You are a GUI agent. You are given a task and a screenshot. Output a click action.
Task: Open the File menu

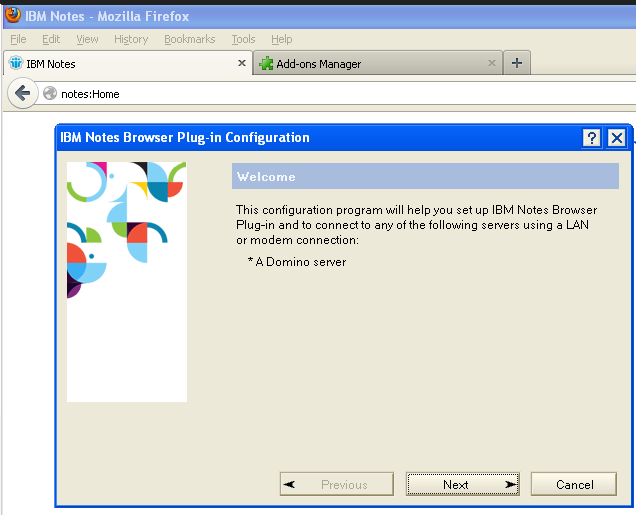pyautogui.click(x=18, y=39)
